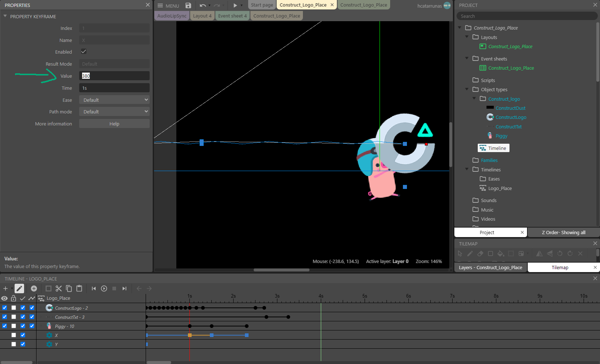Click the ConstructLogo object icon in Project tree
600x364 pixels.
coord(490,117)
